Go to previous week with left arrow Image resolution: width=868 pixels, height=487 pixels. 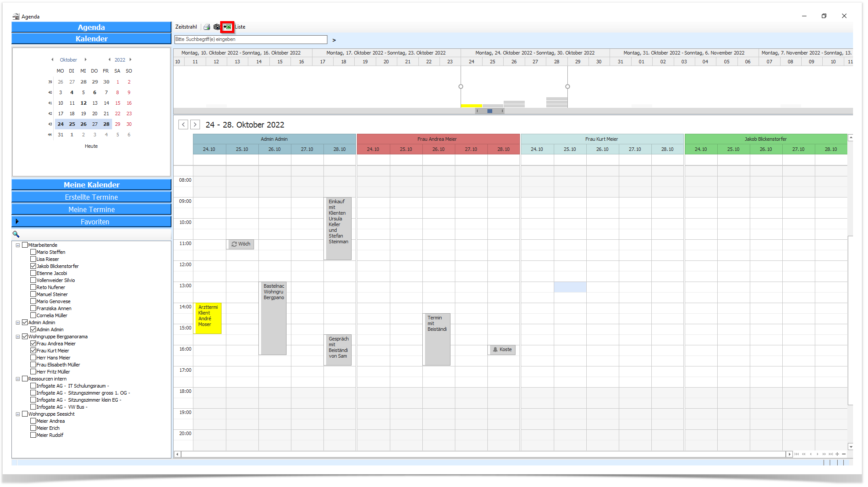[183, 124]
